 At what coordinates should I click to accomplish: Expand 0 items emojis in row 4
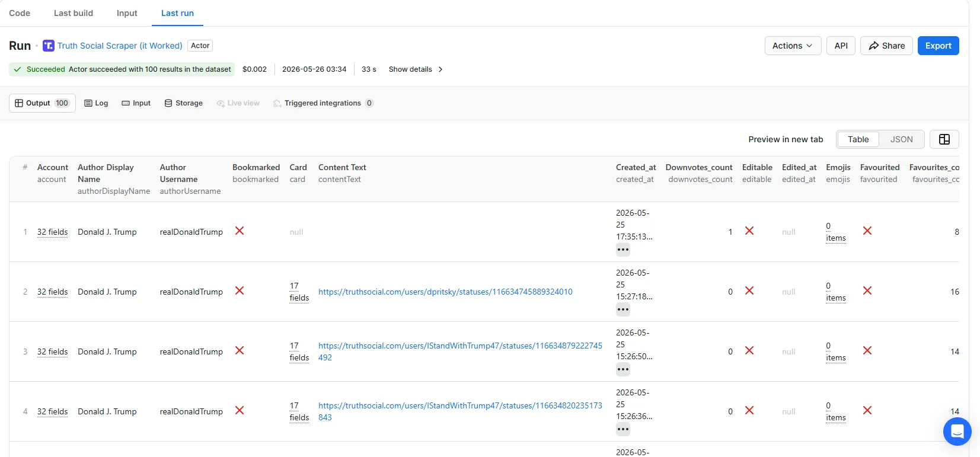coord(835,411)
